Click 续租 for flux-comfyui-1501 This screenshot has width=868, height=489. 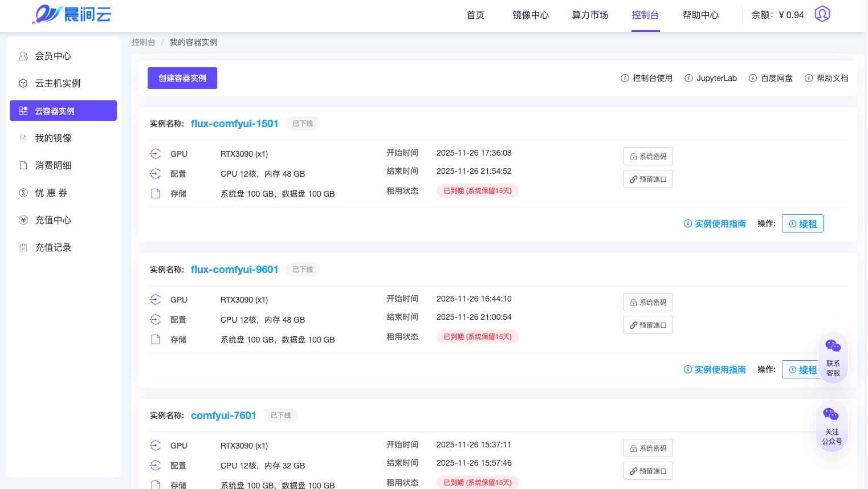[802, 224]
